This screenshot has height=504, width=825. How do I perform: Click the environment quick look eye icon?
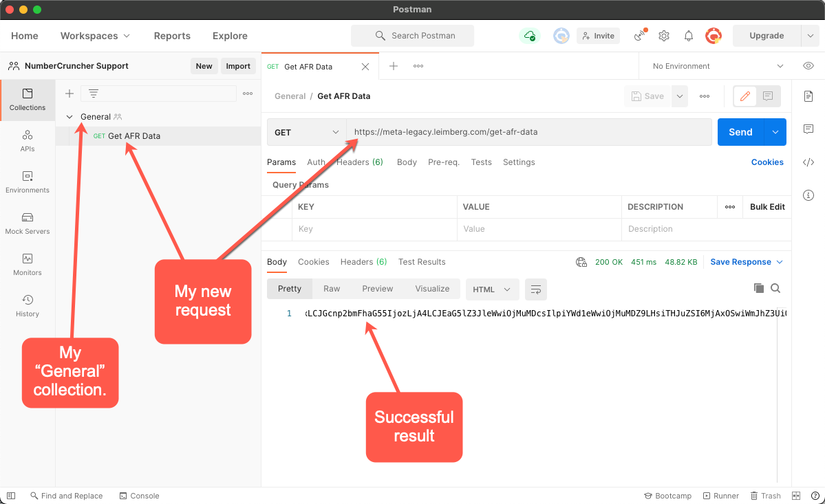coord(808,66)
